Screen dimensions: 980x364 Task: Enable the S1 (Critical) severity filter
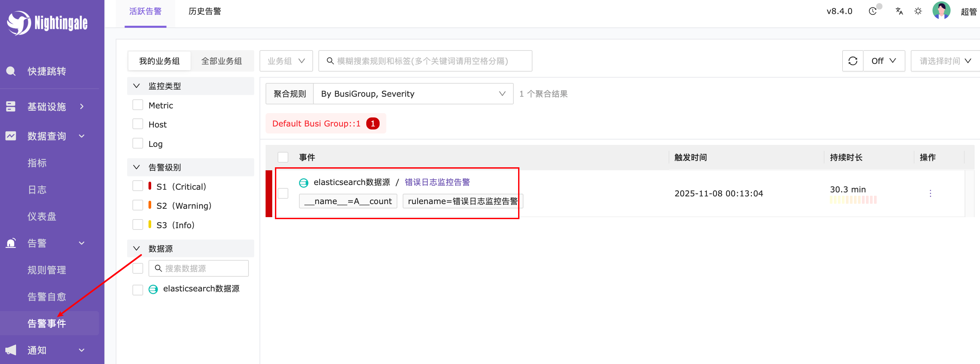tap(138, 186)
